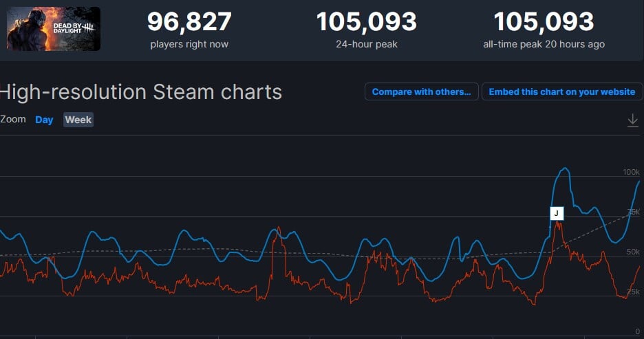Screen dimensions: 644x339
Task: Click the 0 axis label
Action: click(x=637, y=331)
